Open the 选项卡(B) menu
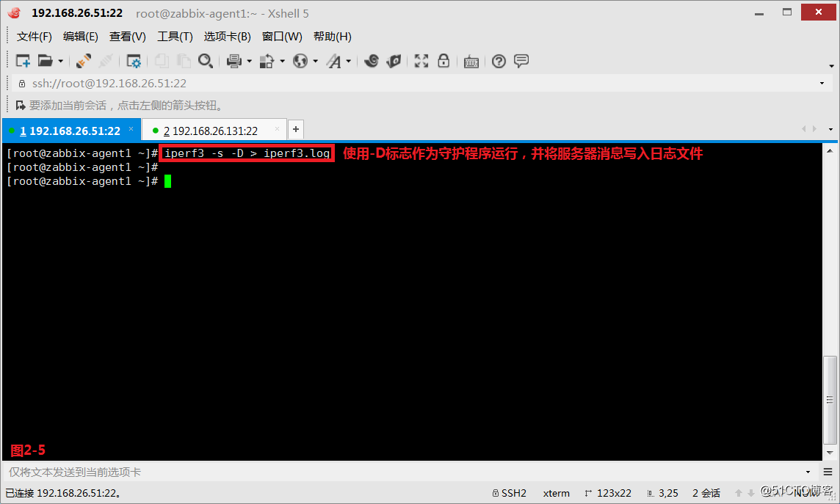The width and height of the screenshot is (840, 504). (227, 37)
